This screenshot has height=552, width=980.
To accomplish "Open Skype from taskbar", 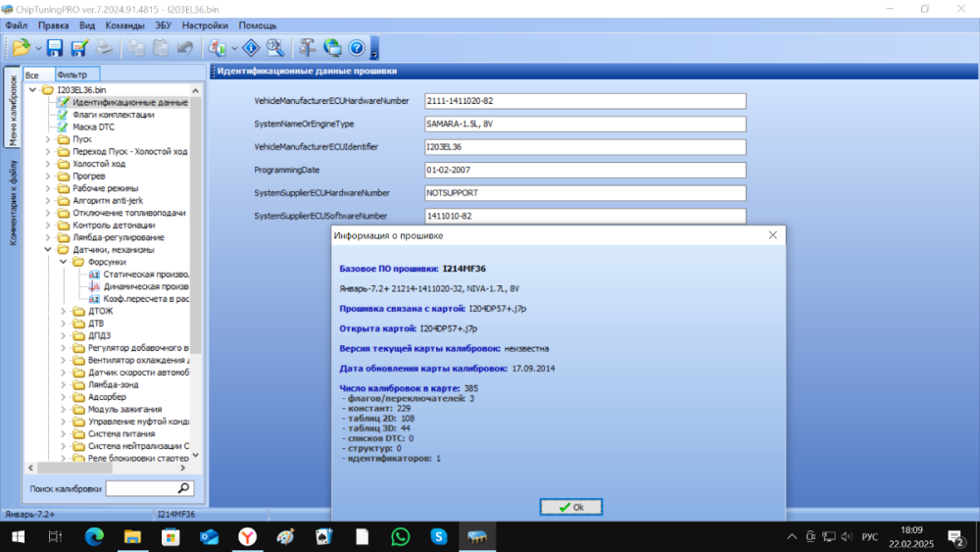I will [x=439, y=537].
